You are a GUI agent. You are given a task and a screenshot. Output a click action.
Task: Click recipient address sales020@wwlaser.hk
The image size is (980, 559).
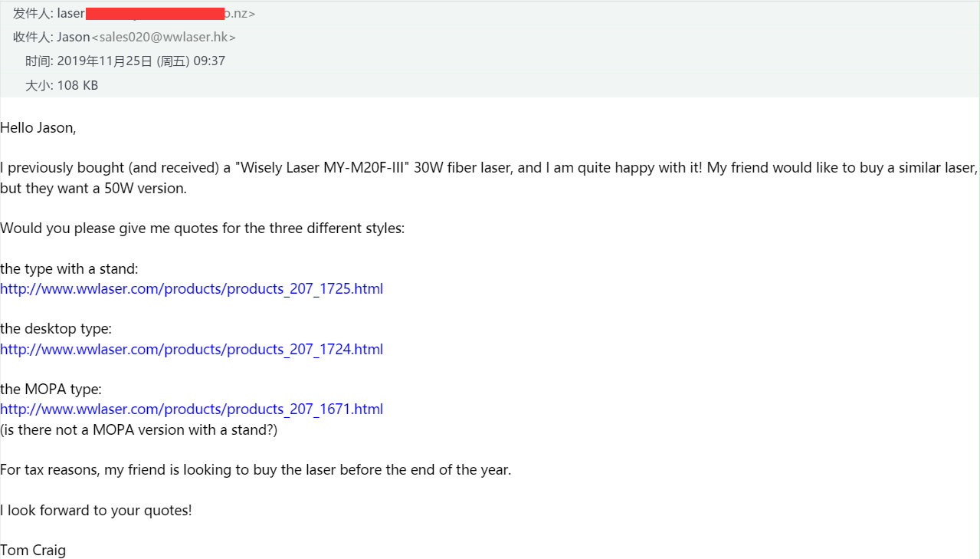pos(163,37)
